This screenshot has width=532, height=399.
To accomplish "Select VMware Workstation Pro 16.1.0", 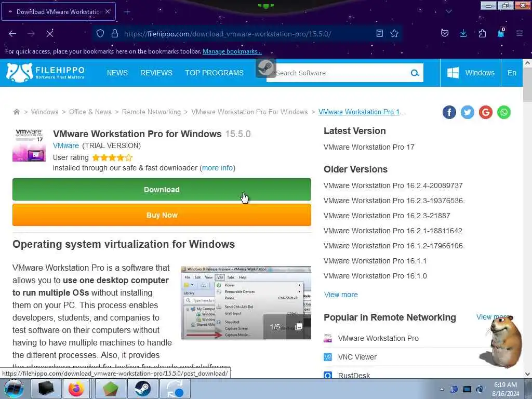I will 375,276.
